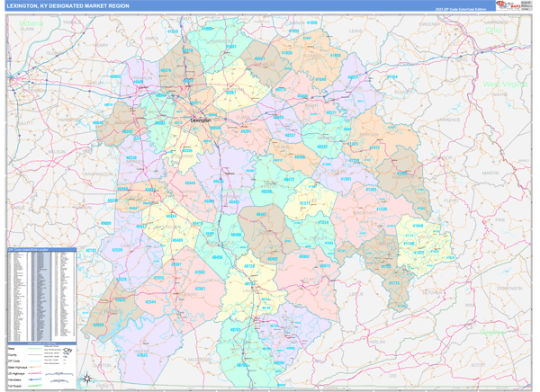Click the ZIP code label 42629
Image resolution: width=540 pixels, height=392 pixels.
[98, 325]
